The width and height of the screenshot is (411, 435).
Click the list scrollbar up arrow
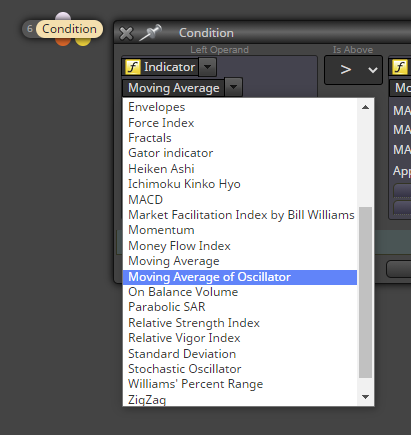point(365,107)
